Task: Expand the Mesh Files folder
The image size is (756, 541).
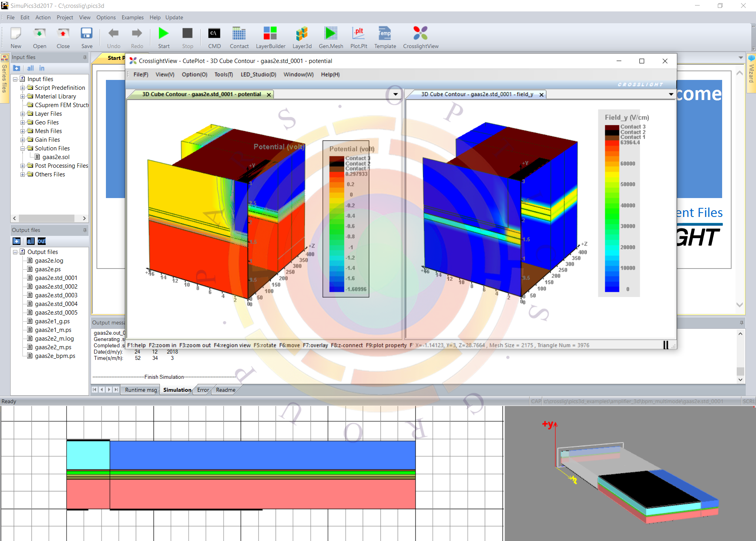Action: [22, 131]
